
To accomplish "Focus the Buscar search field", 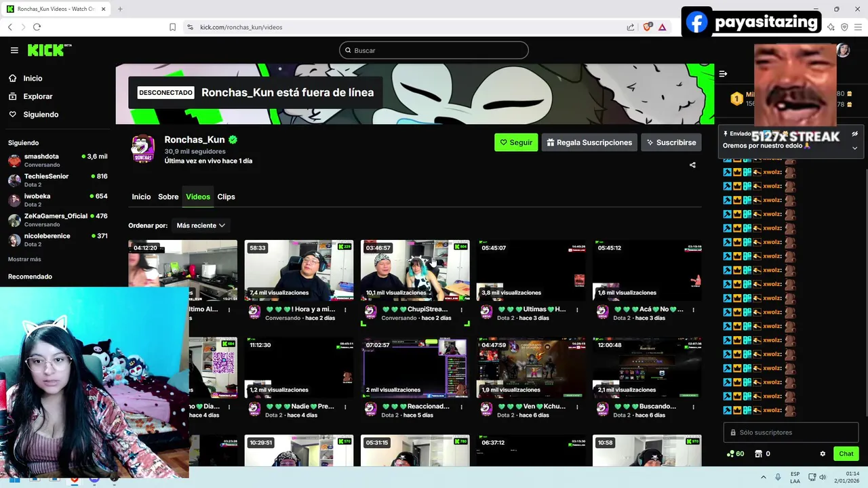I will pyautogui.click(x=434, y=50).
